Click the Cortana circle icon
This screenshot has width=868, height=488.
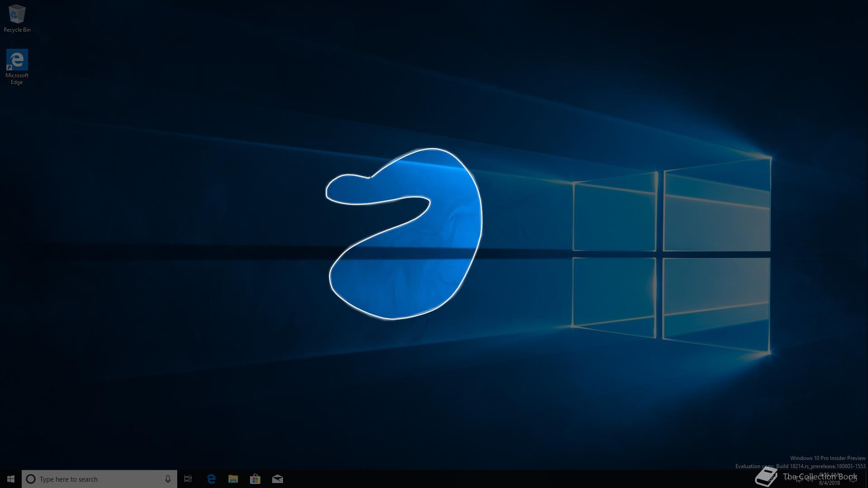point(31,479)
